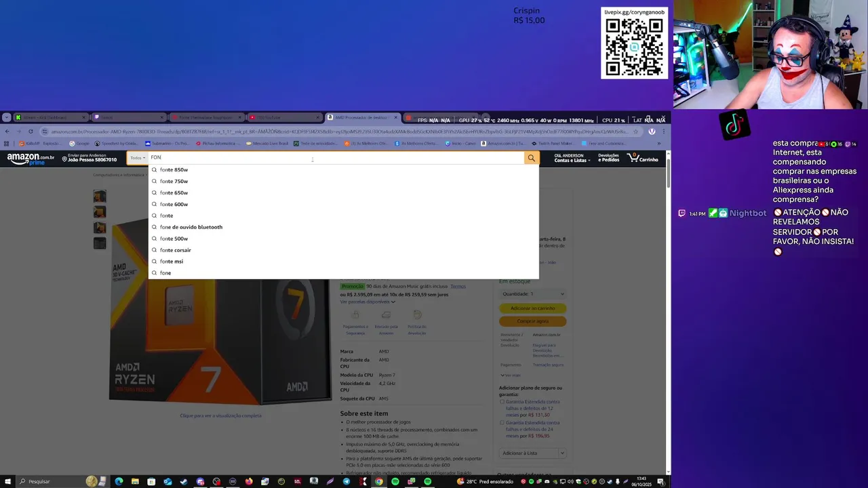Switch to the YouTube browser tab

coord(283,117)
